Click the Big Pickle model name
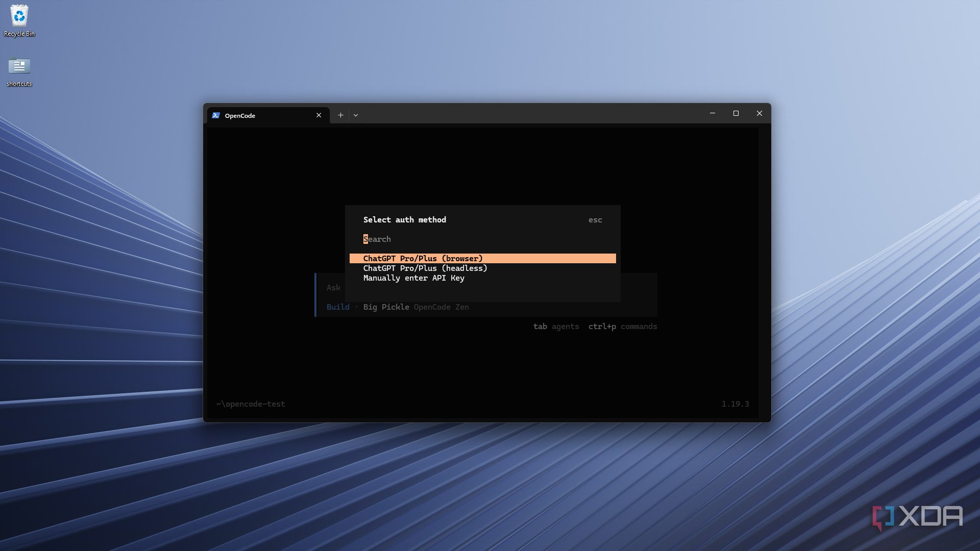 386,307
